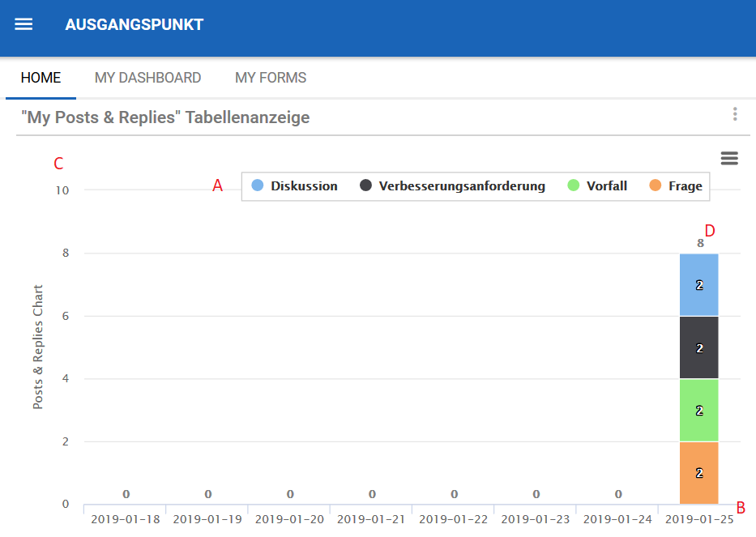Open the chart context menu icon
The image size is (756, 537).
729,159
